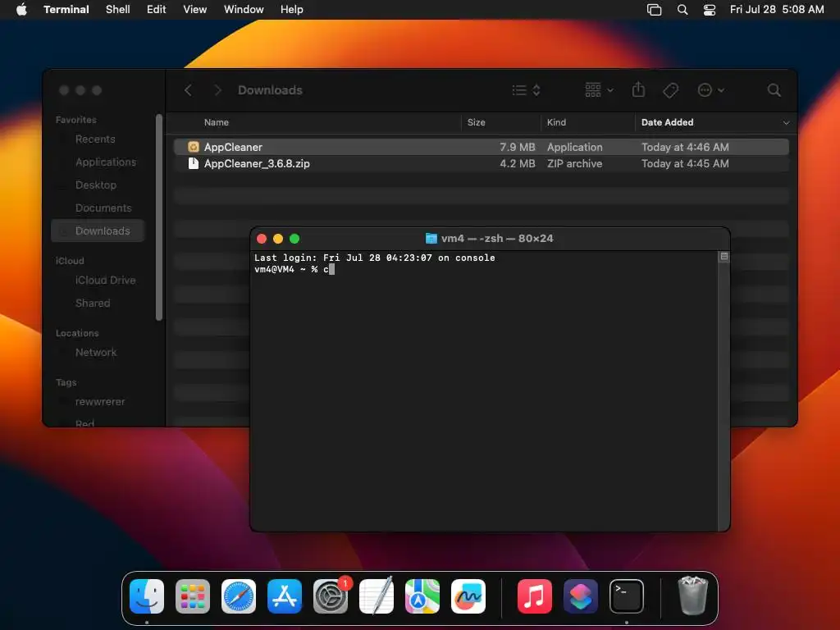Close the Terminal window
The image size is (840, 630).
[262, 239]
